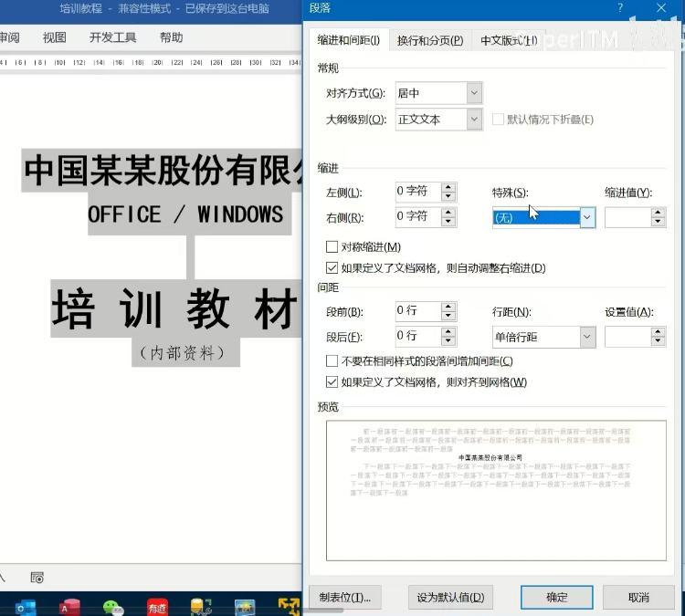Increase right indent with up spinner

click(448, 213)
